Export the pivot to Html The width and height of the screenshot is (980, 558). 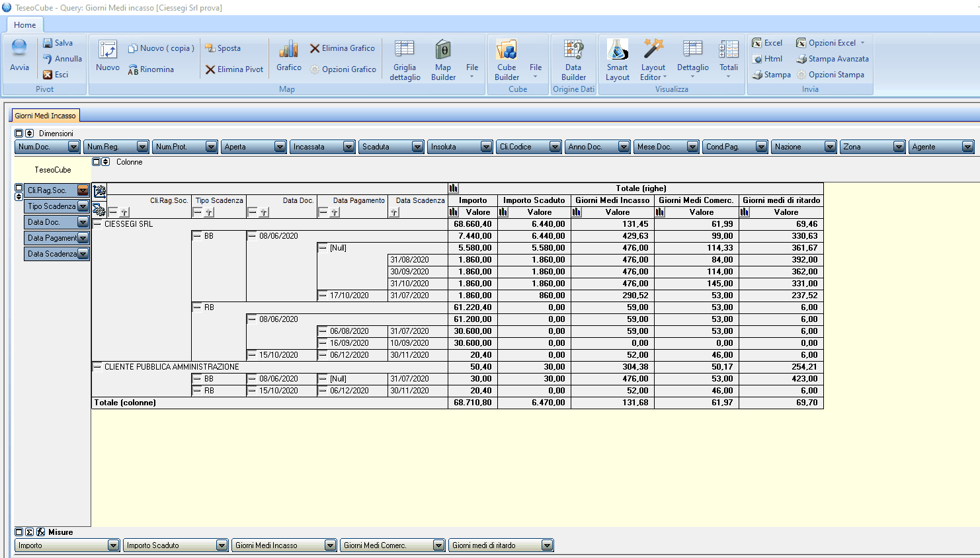[x=767, y=59]
